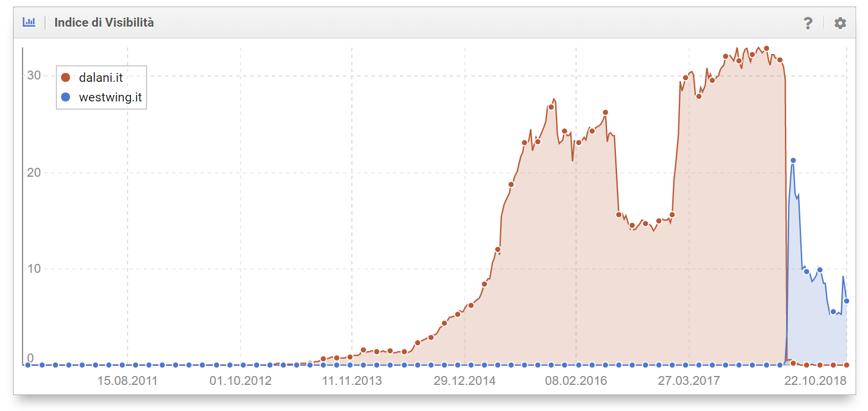Click the 0 value on y-axis
The width and height of the screenshot is (868, 411).
(30, 358)
